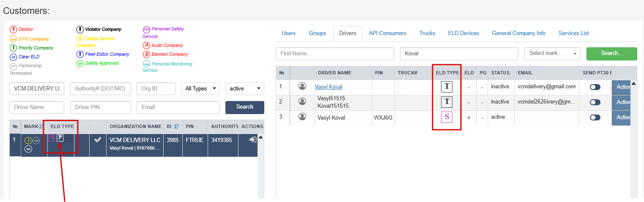
Task: Click the Fleet Editor Company legend icon
Action: click(80, 55)
